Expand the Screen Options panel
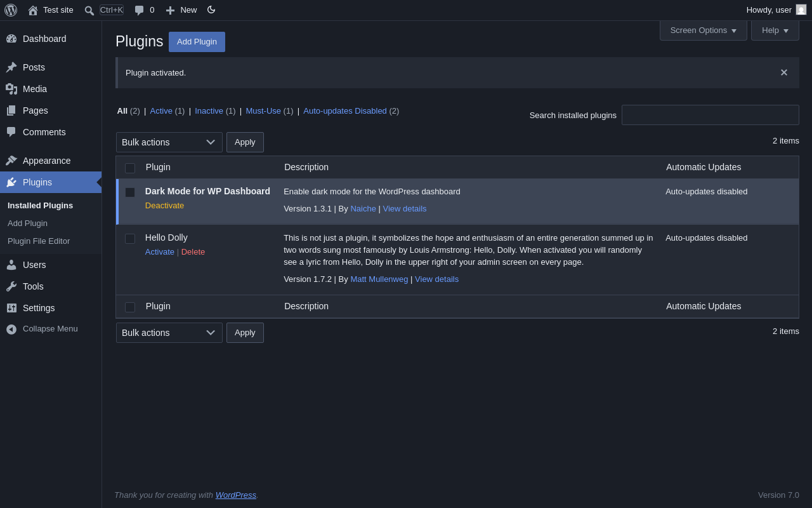Viewport: 812px width, 508px height. click(x=704, y=30)
